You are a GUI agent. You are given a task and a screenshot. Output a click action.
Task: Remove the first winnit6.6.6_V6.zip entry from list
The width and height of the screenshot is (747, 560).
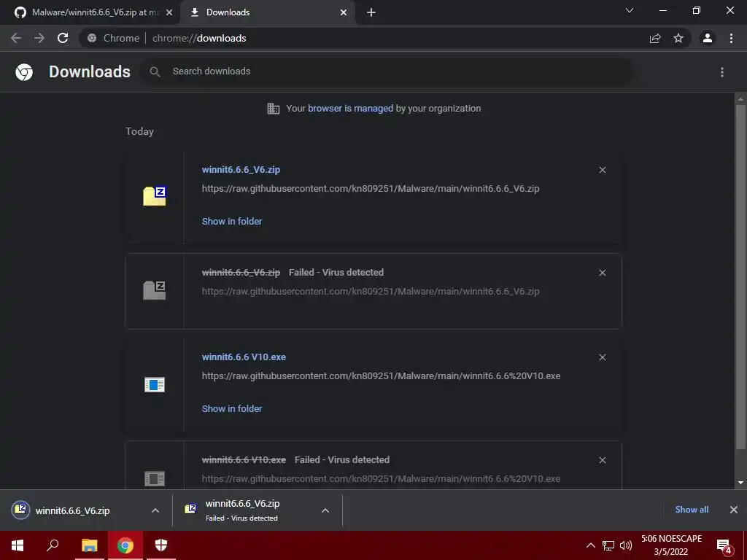tap(602, 170)
